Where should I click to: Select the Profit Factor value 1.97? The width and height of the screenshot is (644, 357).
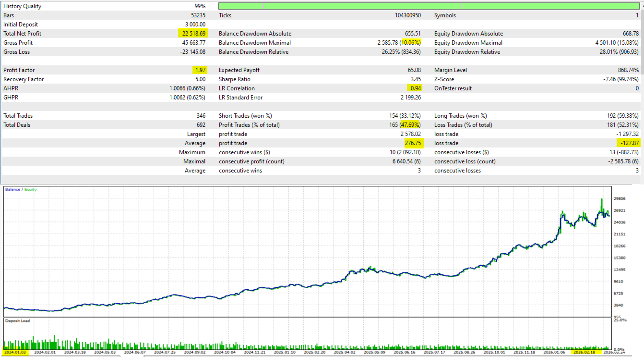200,70
